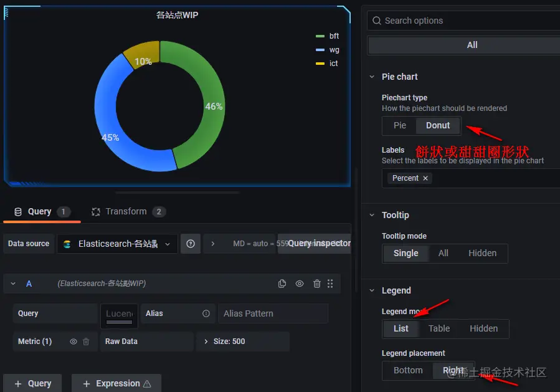This screenshot has height=392, width=560.
Task: Open the Elasticsearch data source dropdown
Action: (x=117, y=244)
